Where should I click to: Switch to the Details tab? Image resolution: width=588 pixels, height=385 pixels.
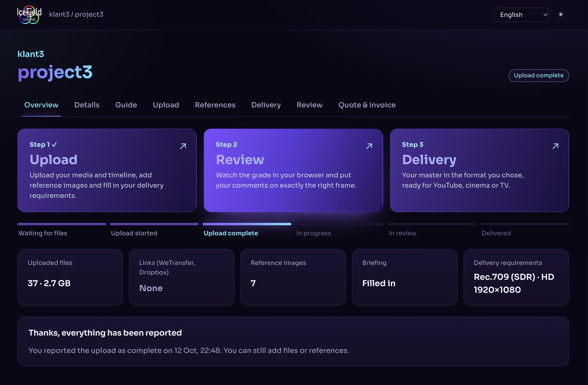coord(87,105)
